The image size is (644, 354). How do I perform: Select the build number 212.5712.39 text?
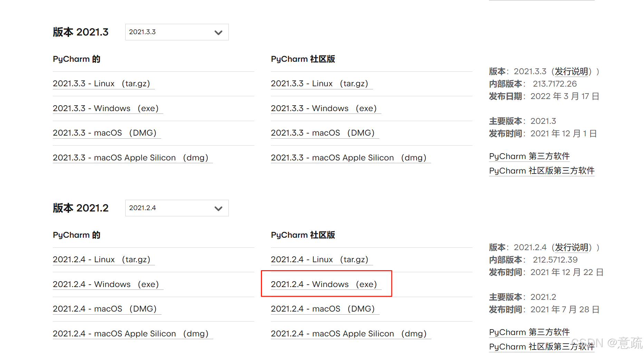555,260
